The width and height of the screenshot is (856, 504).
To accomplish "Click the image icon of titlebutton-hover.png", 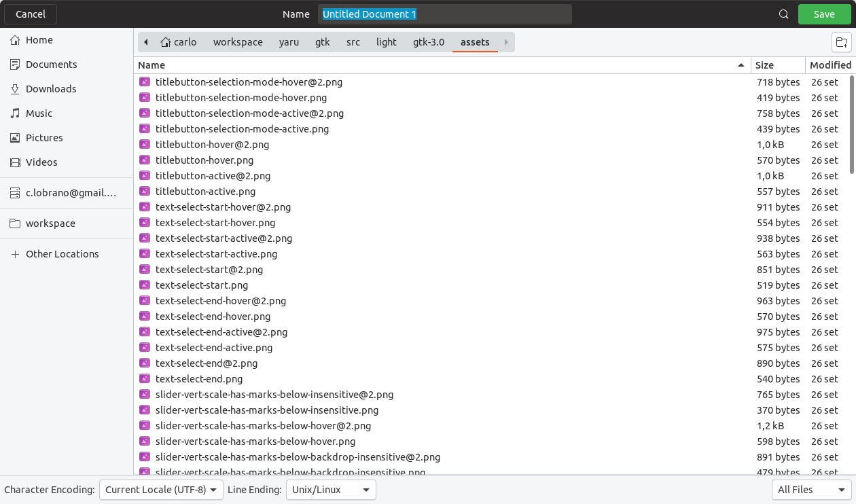I will pos(144,160).
